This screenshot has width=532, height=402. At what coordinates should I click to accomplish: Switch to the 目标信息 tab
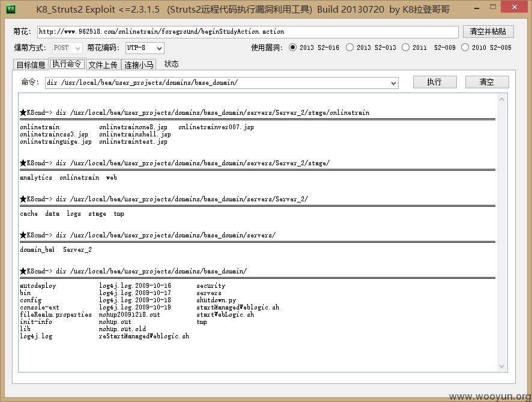(31, 65)
